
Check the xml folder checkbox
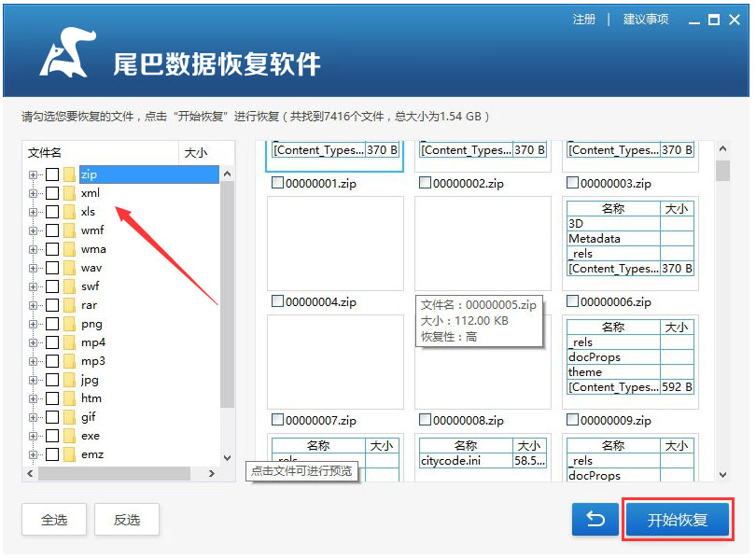point(52,193)
